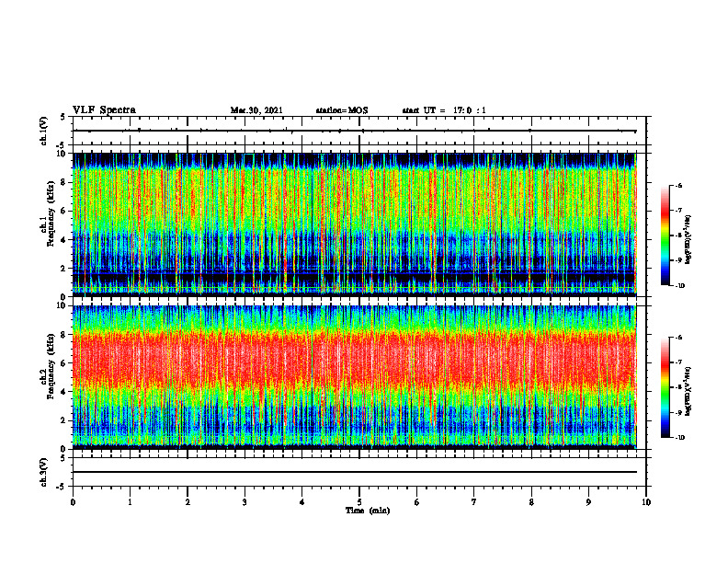Click the 'VLF Spectra' title text
Image resolution: width=728 pixels, height=563 pixels.
[x=104, y=110]
